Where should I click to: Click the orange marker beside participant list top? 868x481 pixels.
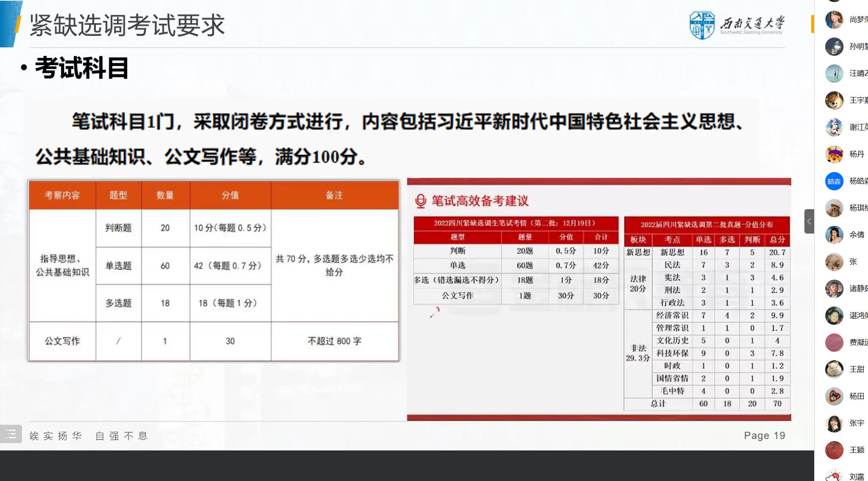point(813,24)
